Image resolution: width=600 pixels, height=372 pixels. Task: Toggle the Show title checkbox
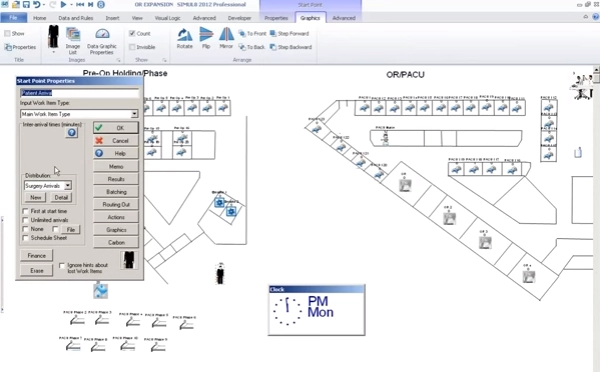coord(7,34)
